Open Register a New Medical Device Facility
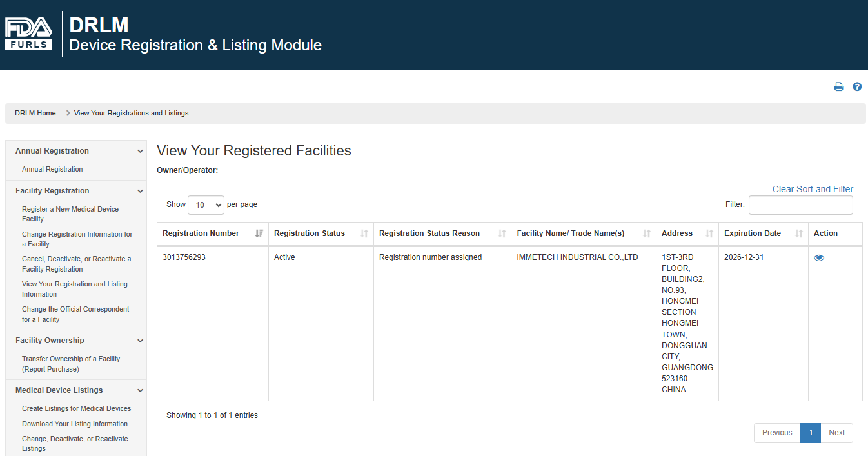Image resolution: width=868 pixels, height=456 pixels. pyautogui.click(x=70, y=214)
